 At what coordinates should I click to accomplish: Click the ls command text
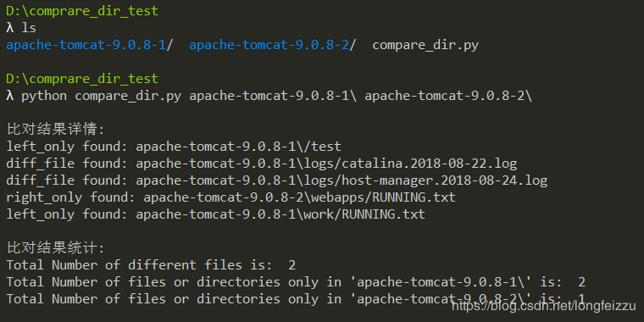[x=29, y=28]
